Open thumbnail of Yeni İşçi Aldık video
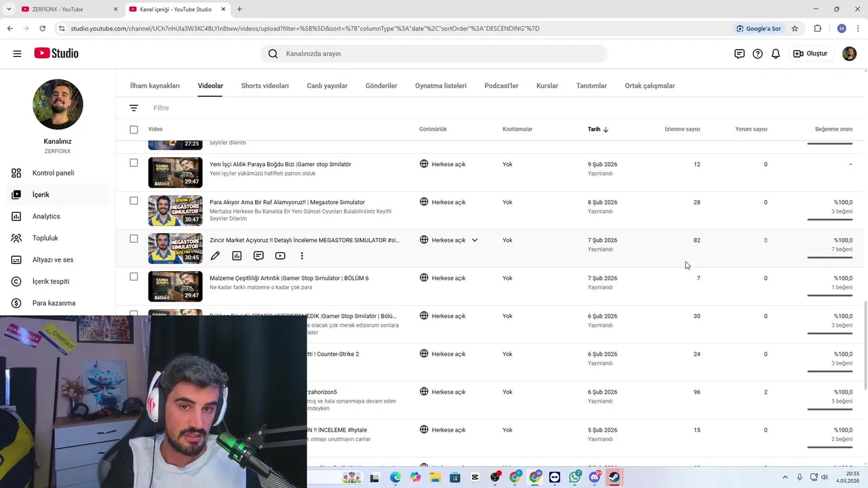The height and width of the screenshot is (488, 868). pos(175,172)
